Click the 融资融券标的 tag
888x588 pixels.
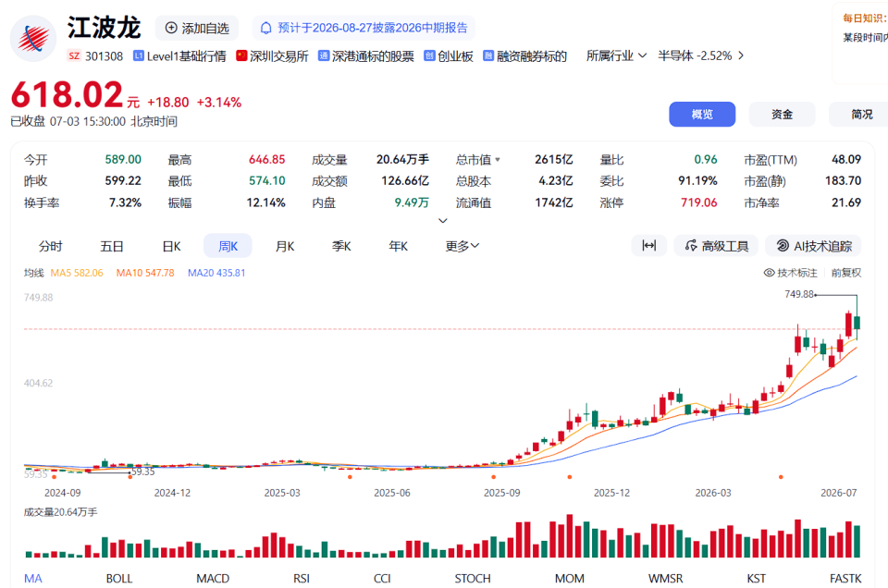pos(525,55)
